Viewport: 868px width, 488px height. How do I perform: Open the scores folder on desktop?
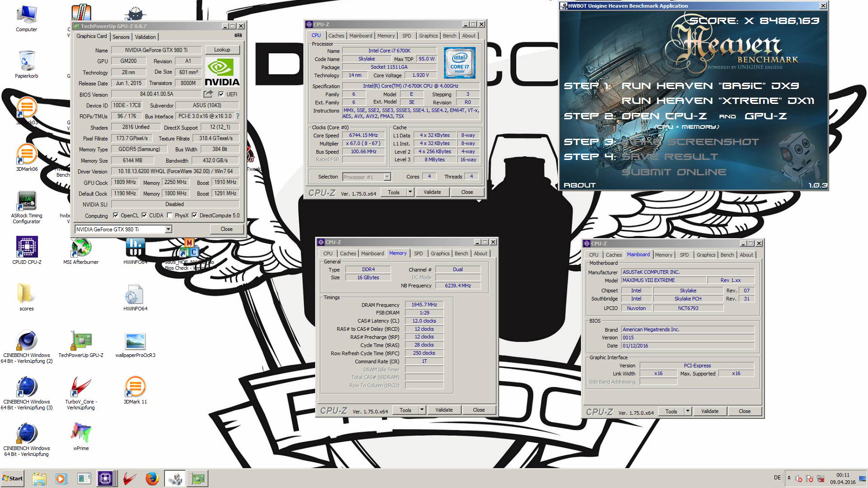27,297
